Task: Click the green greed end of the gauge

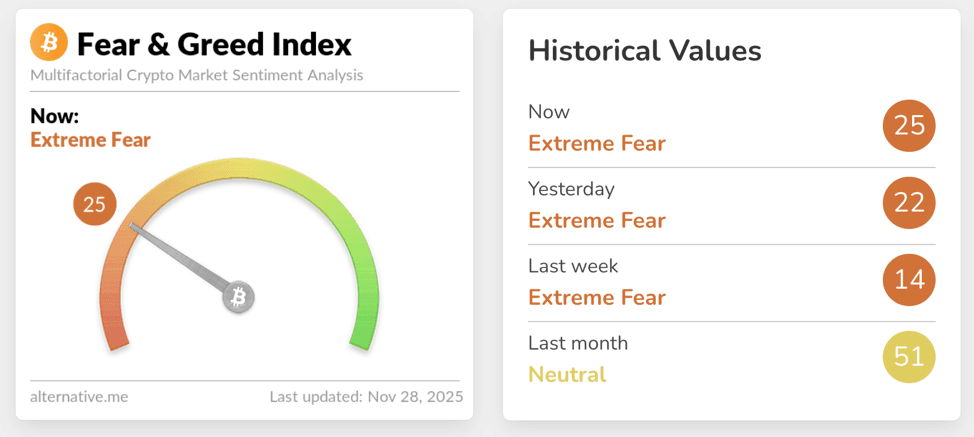Action: pyautogui.click(x=364, y=320)
